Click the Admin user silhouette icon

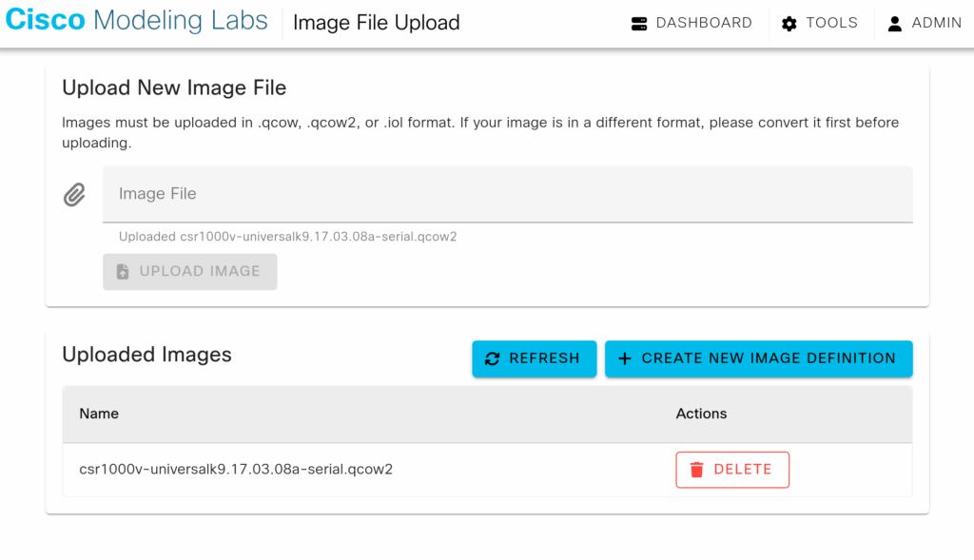coord(895,24)
